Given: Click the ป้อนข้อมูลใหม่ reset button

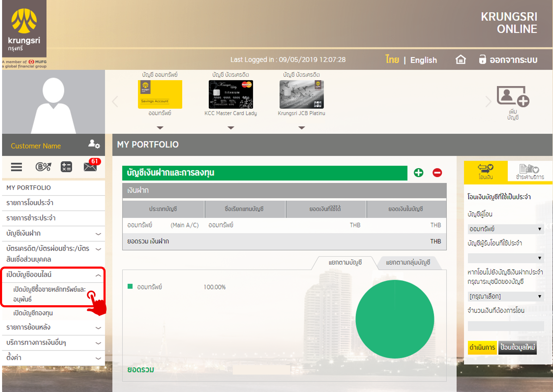Looking at the screenshot, I should point(517,348).
